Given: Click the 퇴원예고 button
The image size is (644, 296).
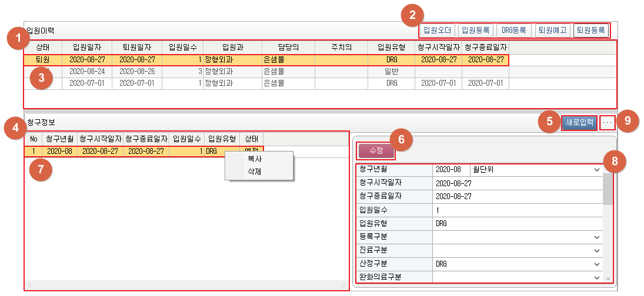Looking at the screenshot, I should 552,30.
